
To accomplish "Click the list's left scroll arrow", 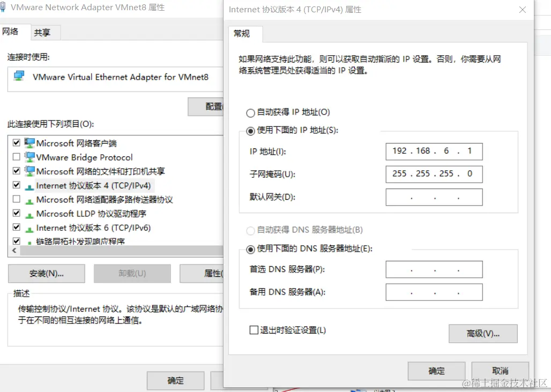I will click(14, 251).
